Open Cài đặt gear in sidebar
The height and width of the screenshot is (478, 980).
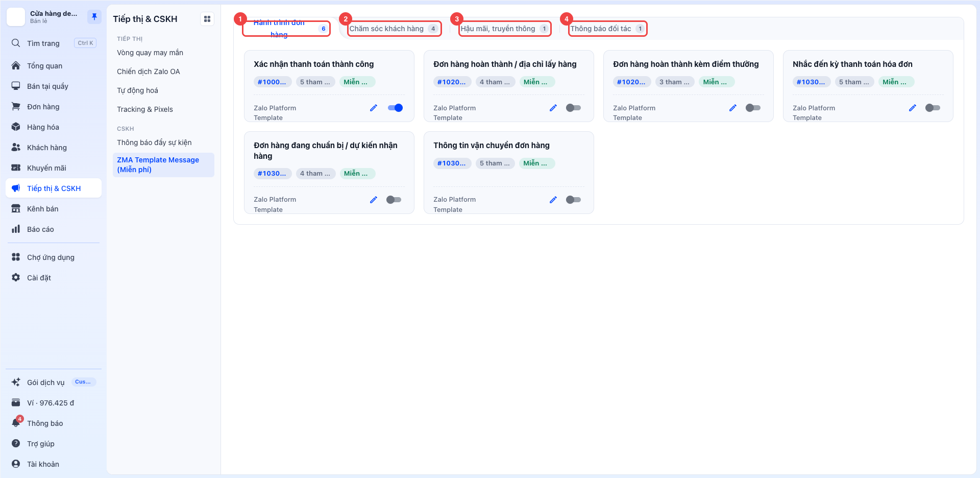click(x=16, y=277)
